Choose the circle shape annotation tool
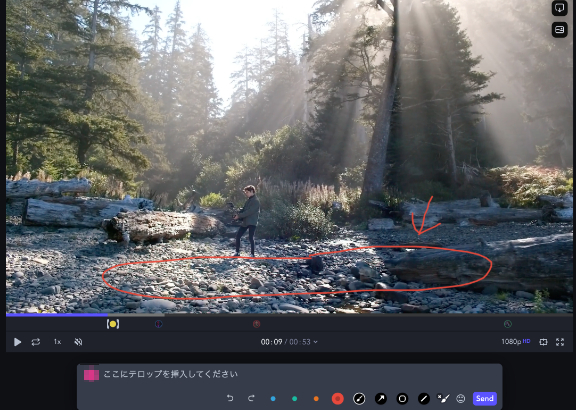Viewport: 576px width, 410px height. pos(402,399)
